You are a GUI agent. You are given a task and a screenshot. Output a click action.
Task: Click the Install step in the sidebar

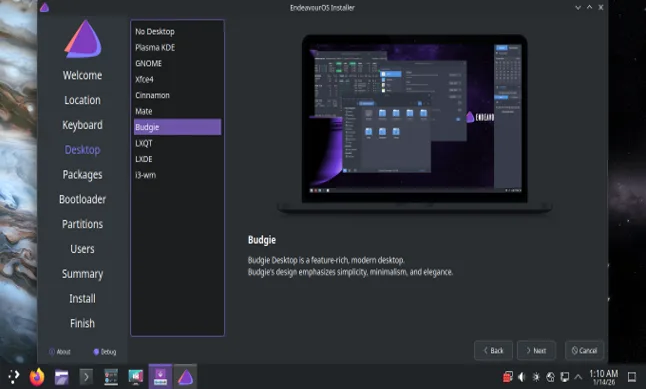pyautogui.click(x=82, y=298)
